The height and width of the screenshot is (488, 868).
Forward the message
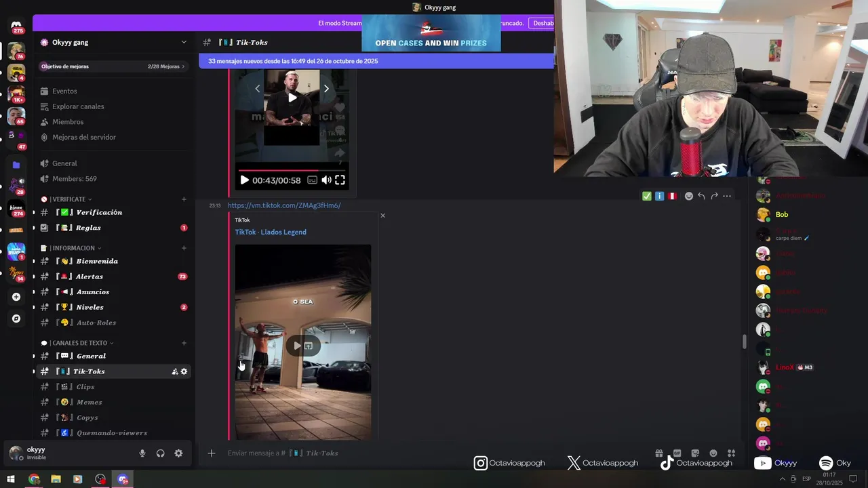[714, 196]
